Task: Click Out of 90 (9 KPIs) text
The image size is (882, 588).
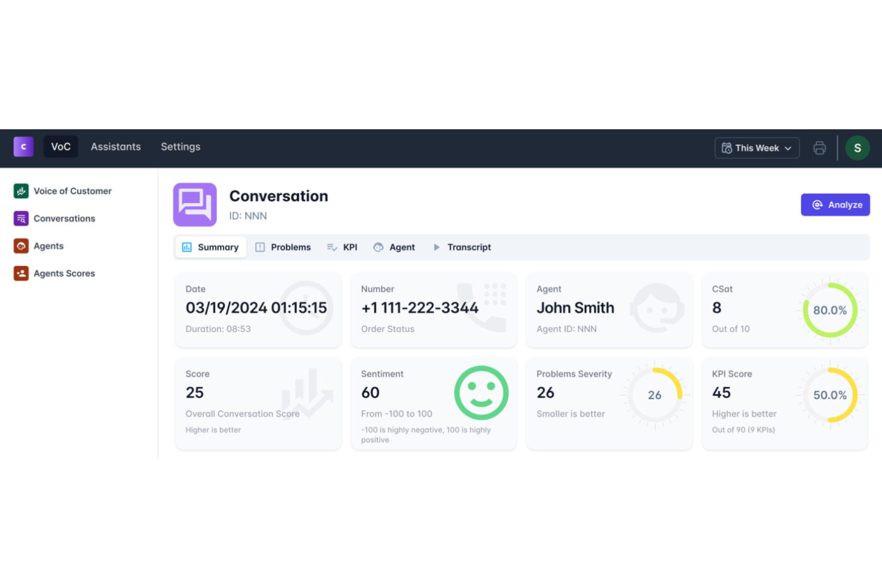Action: click(743, 430)
